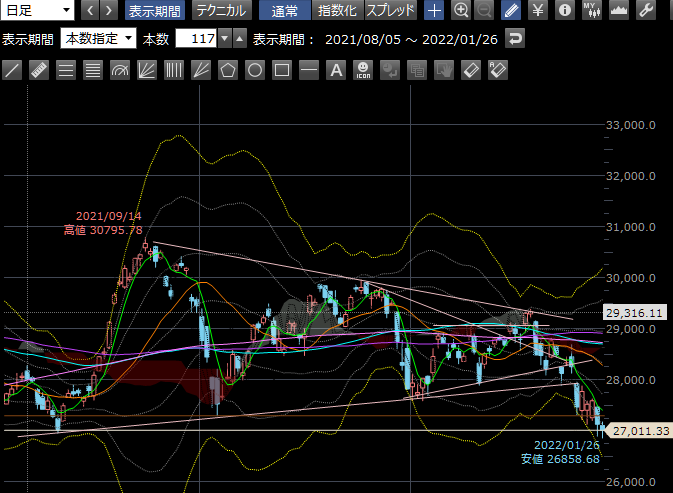Viewport: 673px width, 493px height.
Task: Pick the pentagon shape drawing tool
Action: [x=228, y=70]
